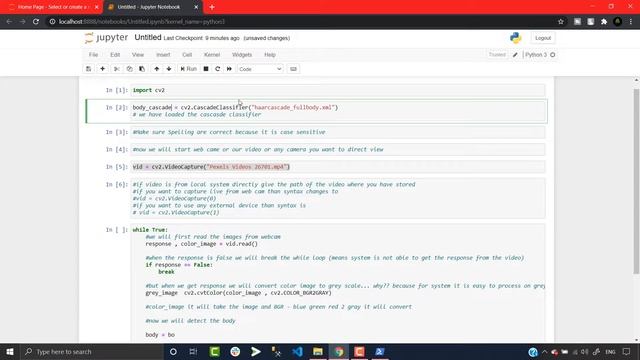This screenshot has width=640, height=360.
Task: Open the Widgets menu
Action: tap(242, 55)
